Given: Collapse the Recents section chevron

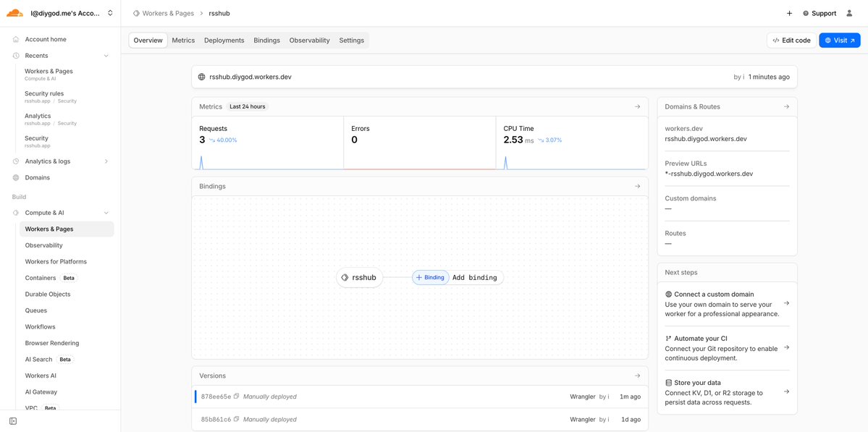Looking at the screenshot, I should point(106,55).
